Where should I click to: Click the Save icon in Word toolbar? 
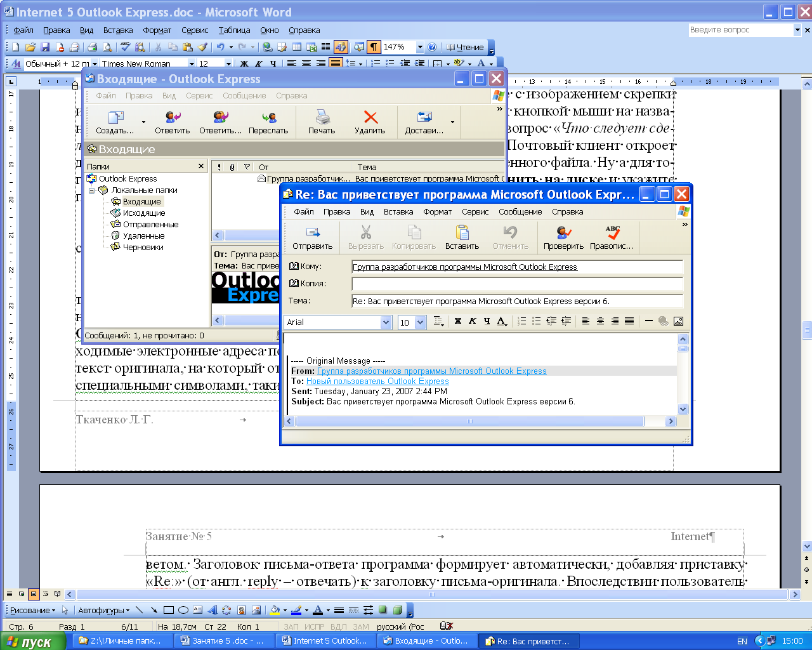click(x=45, y=47)
